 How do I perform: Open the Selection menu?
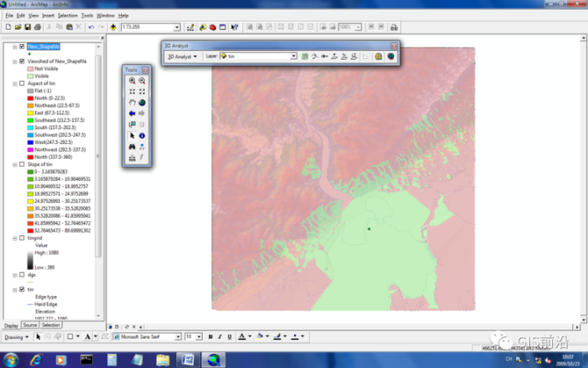[68, 16]
